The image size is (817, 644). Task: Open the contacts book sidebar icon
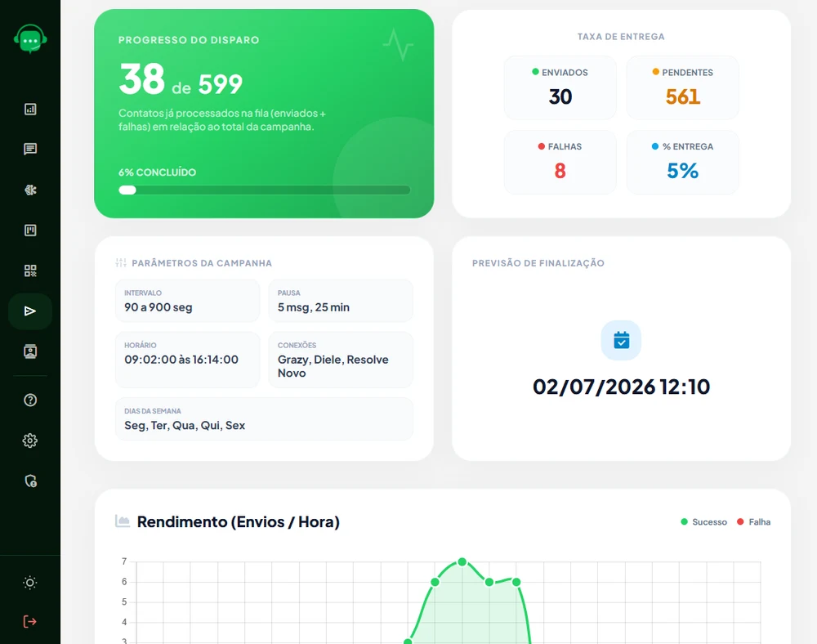pos(30,351)
